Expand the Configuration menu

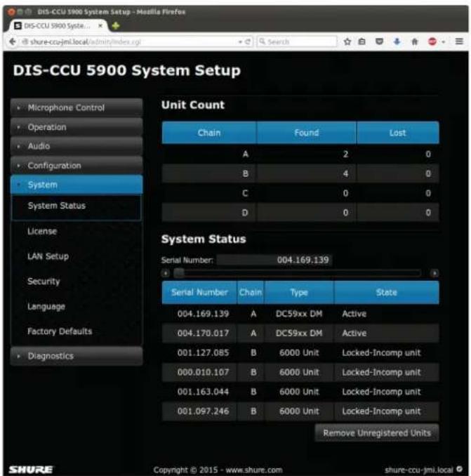(x=77, y=166)
